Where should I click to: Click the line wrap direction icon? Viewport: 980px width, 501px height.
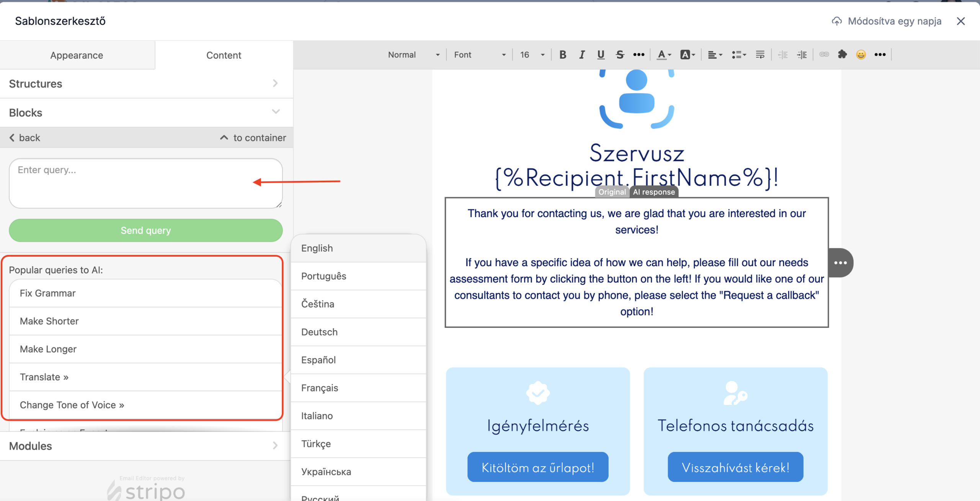[760, 55]
